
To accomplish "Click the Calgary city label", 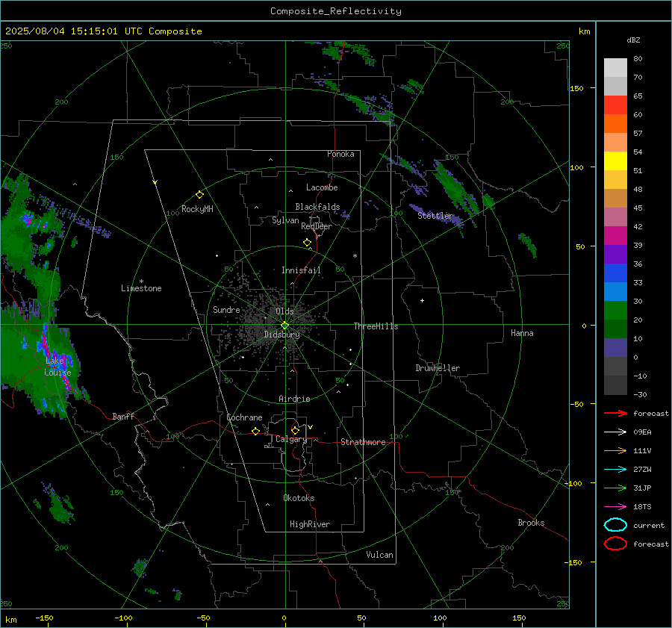I will 291,439.
